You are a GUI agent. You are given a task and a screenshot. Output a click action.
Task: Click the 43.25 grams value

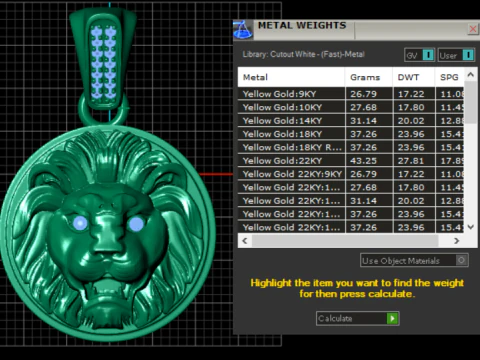pyautogui.click(x=363, y=161)
